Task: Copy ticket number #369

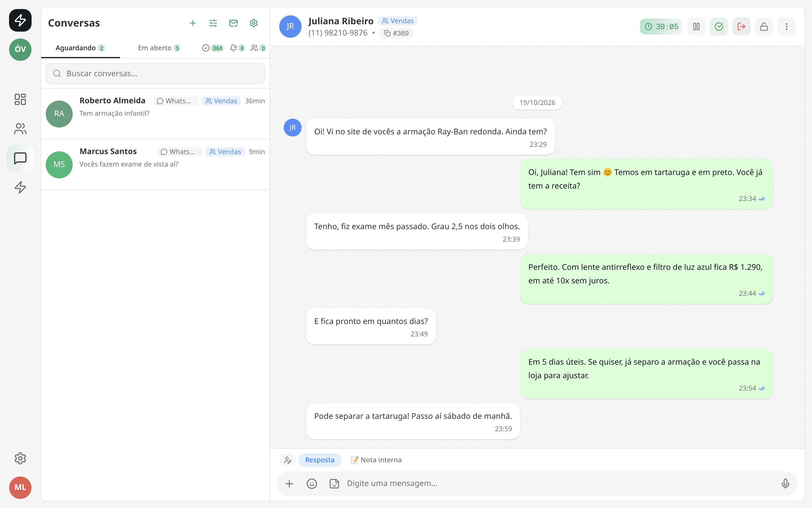Action: tap(396, 33)
